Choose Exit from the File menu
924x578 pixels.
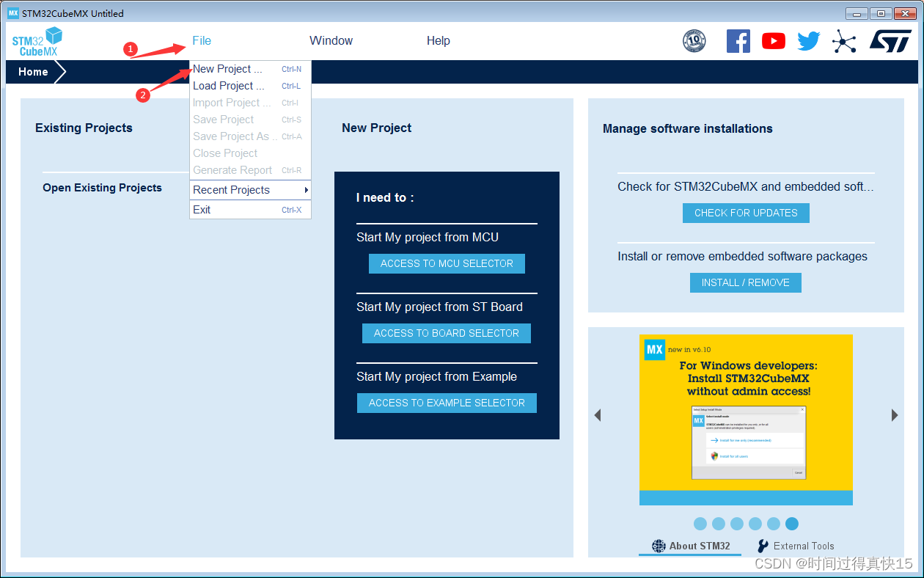pos(250,210)
